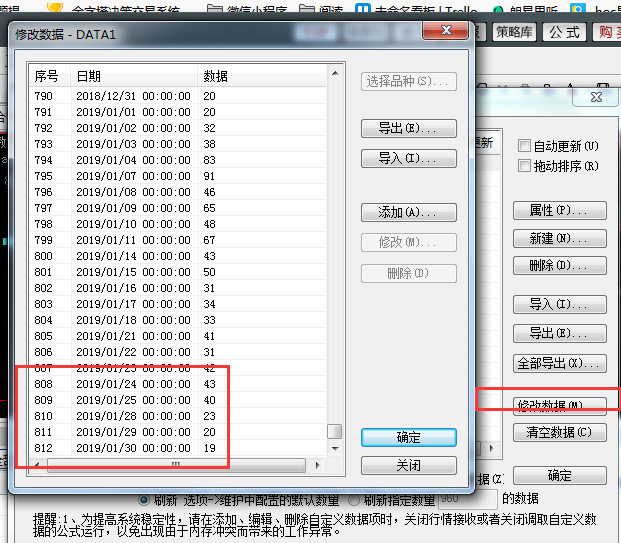The height and width of the screenshot is (543, 621).
Task: Click the vertical scrollbar thumb in the data list
Action: click(335, 431)
